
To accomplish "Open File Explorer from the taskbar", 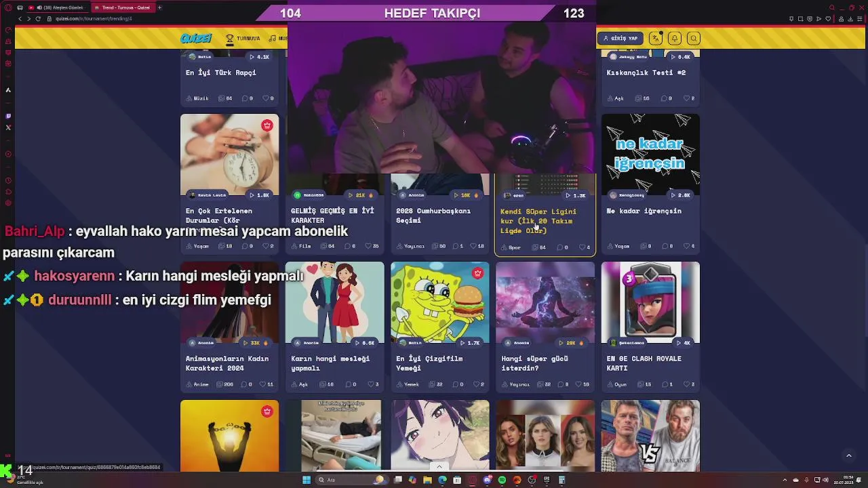I will [427, 480].
